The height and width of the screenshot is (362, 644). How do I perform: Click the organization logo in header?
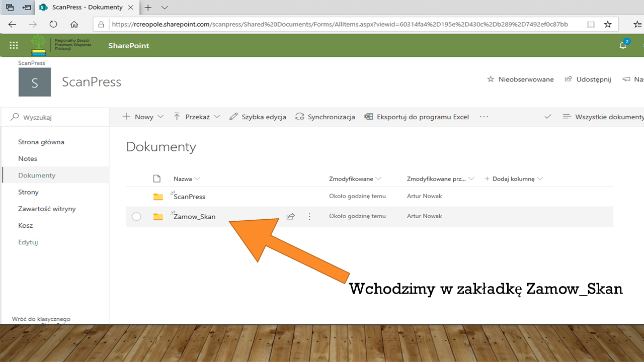click(60, 45)
